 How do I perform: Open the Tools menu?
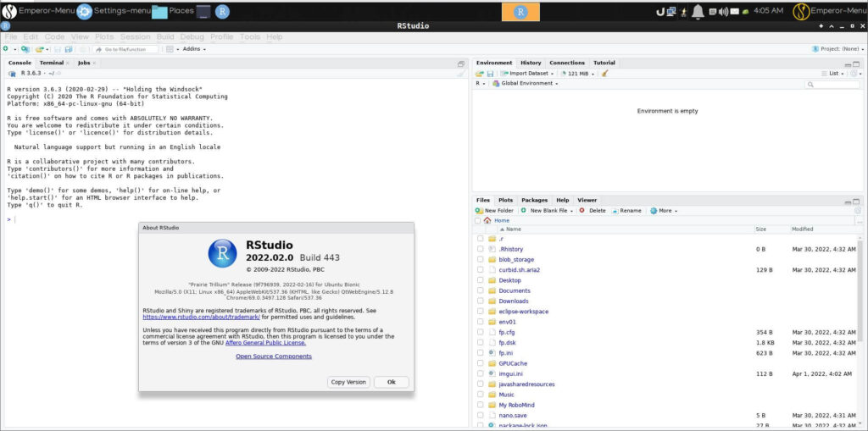coord(250,37)
